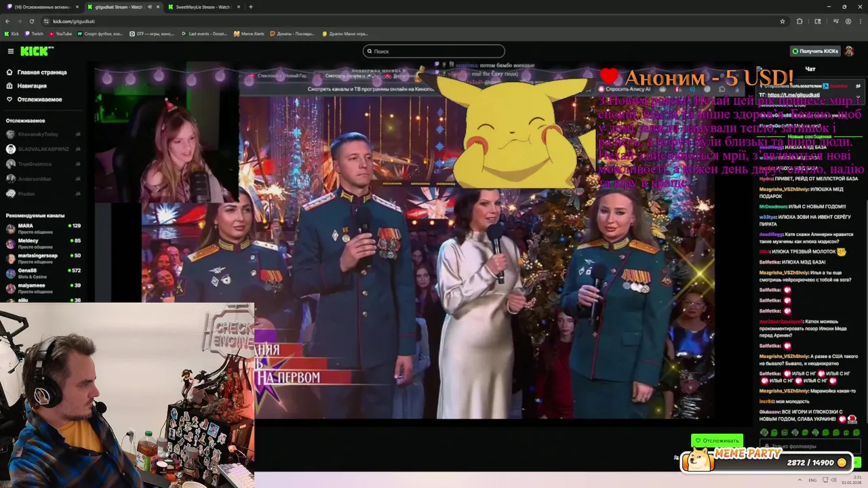Mute the gitgudkati tab audio icon
This screenshot has height=488, width=868.
pyautogui.click(x=149, y=7)
